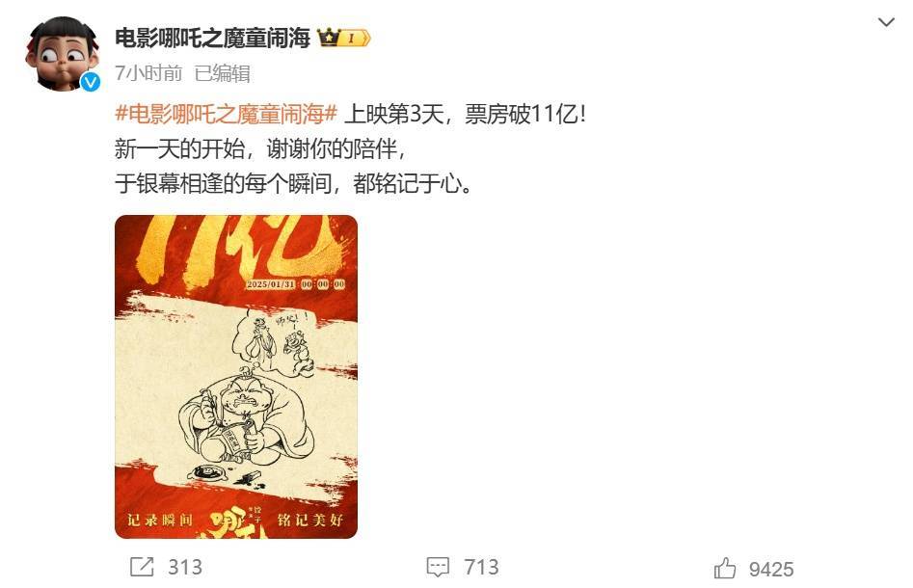Open the Nezha avatar profile picture
This screenshot has height=588, width=913.
tap(62, 54)
